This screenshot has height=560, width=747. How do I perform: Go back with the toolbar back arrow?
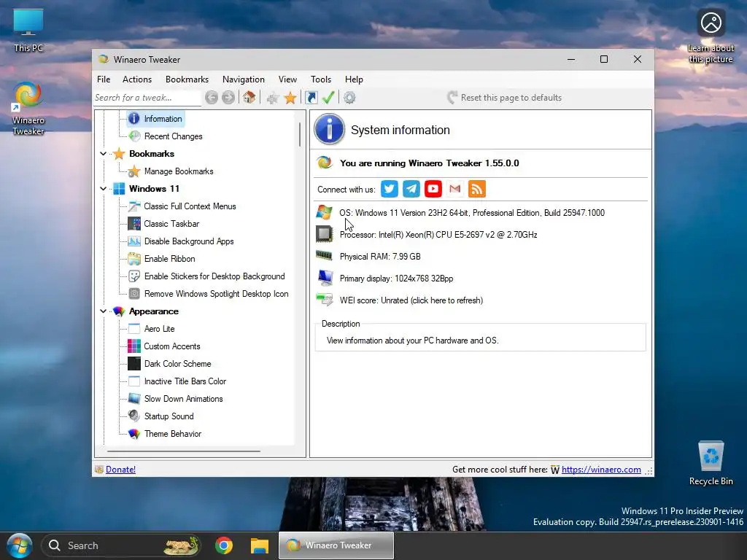pyautogui.click(x=212, y=98)
